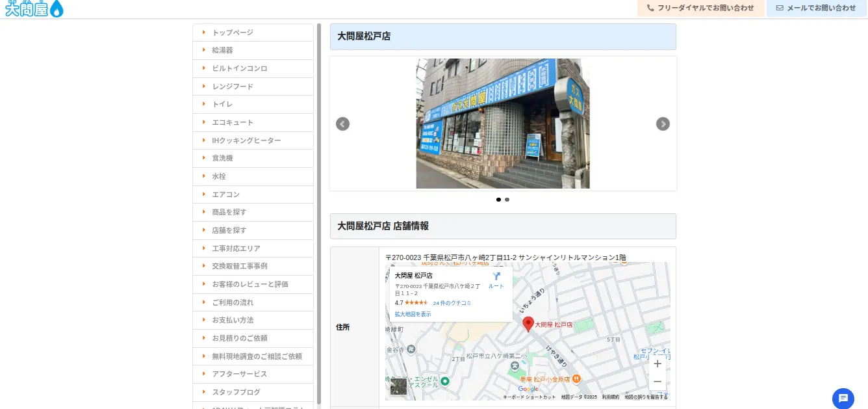The height and width of the screenshot is (409, 868).
Task: Show previous store photo with left arrow
Action: pos(342,124)
